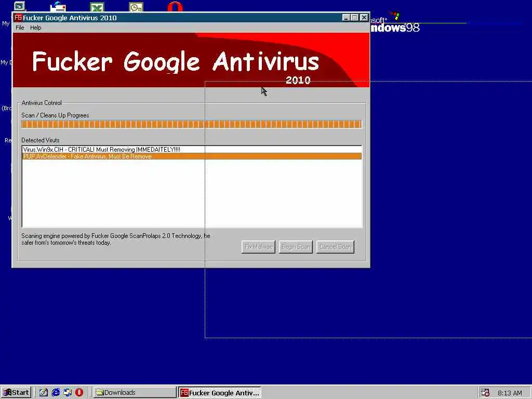The width and height of the screenshot is (532, 399).
Task: Open the File menu
Action: coord(20,28)
